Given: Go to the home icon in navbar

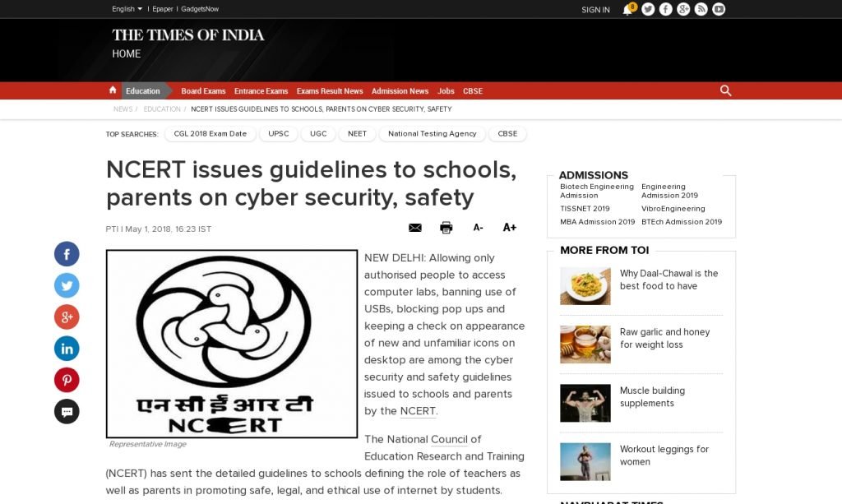Looking at the screenshot, I should pyautogui.click(x=113, y=90).
